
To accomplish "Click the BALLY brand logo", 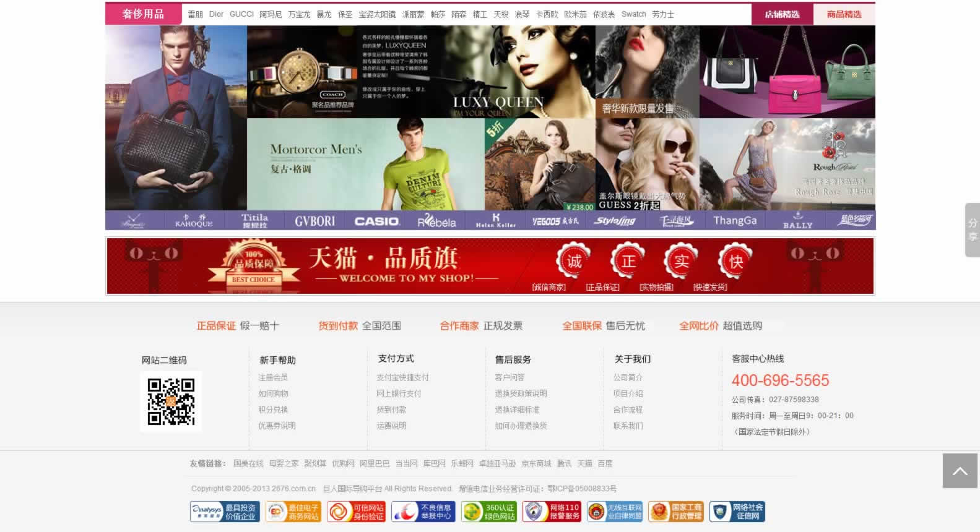I will (797, 221).
